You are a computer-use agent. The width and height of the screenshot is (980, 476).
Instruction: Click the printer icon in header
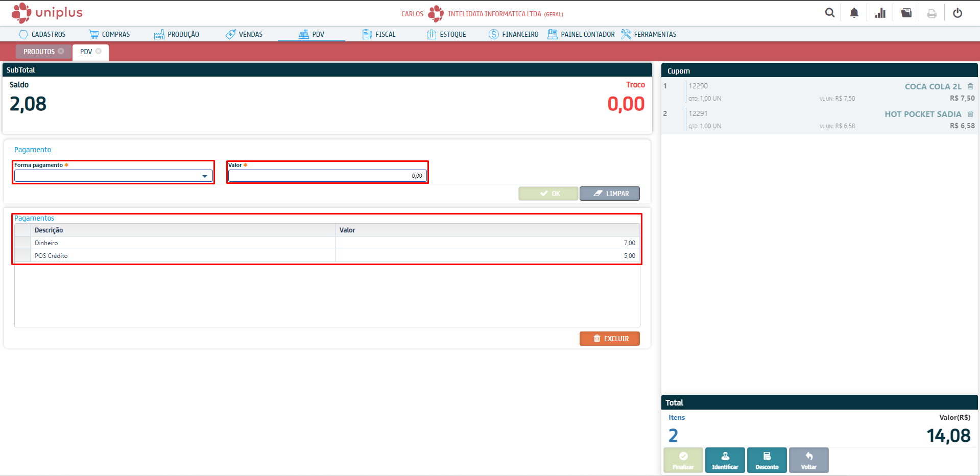tap(931, 13)
